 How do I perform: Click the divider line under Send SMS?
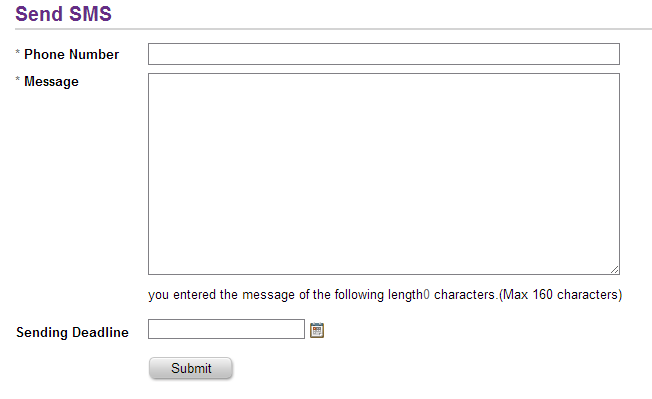333,29
